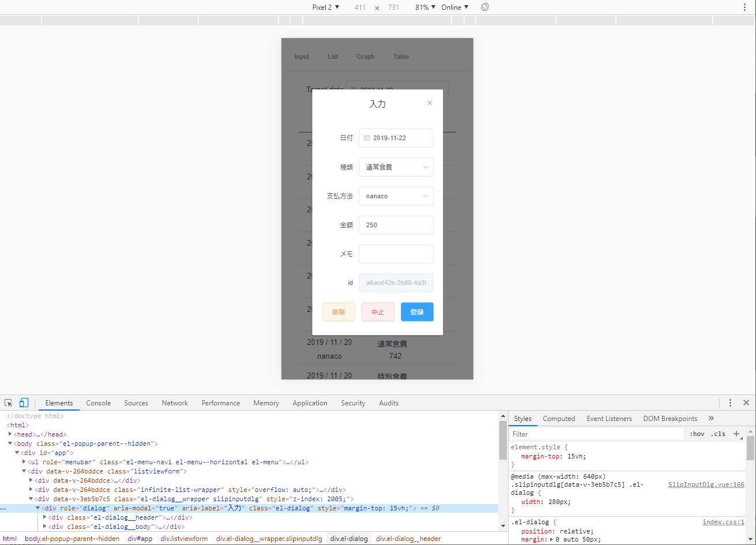The height and width of the screenshot is (545, 756).
Task: Select body.el-popup-parent--hidden in breadcrumb
Action: 72,539
